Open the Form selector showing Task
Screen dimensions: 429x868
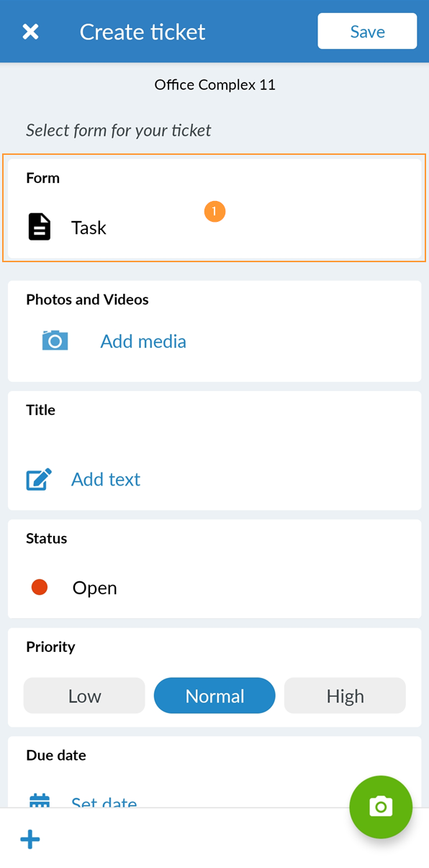tap(214, 207)
